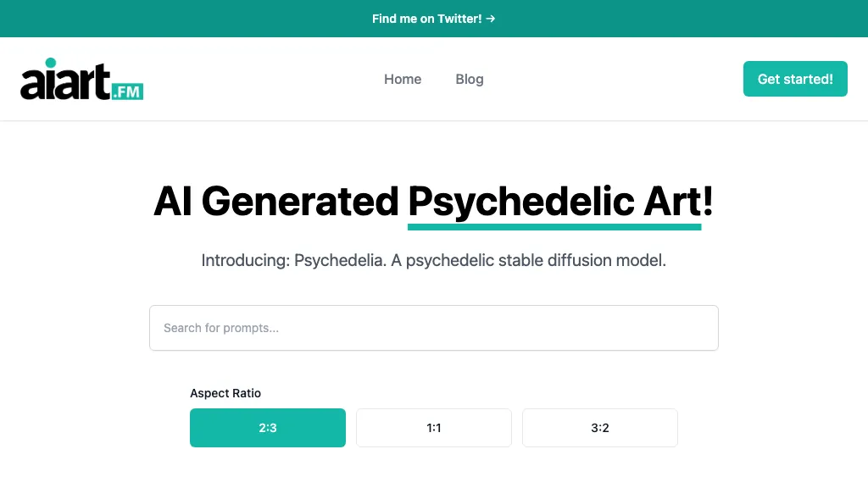868x488 pixels.
Task: Click the "Aspect Ratio" label
Action: (x=225, y=393)
